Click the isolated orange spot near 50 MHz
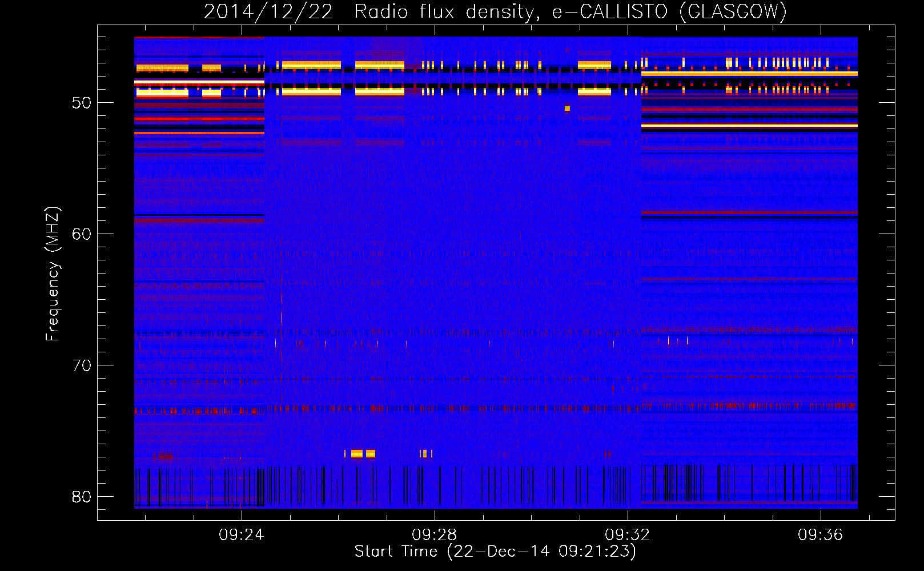The image size is (924, 571). [x=567, y=108]
